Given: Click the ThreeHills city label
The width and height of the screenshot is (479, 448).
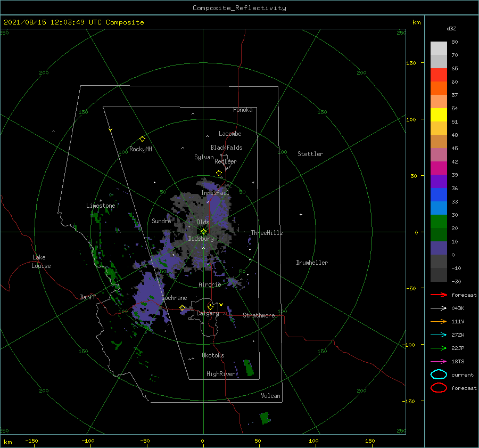Looking at the screenshot, I should pos(267,233).
